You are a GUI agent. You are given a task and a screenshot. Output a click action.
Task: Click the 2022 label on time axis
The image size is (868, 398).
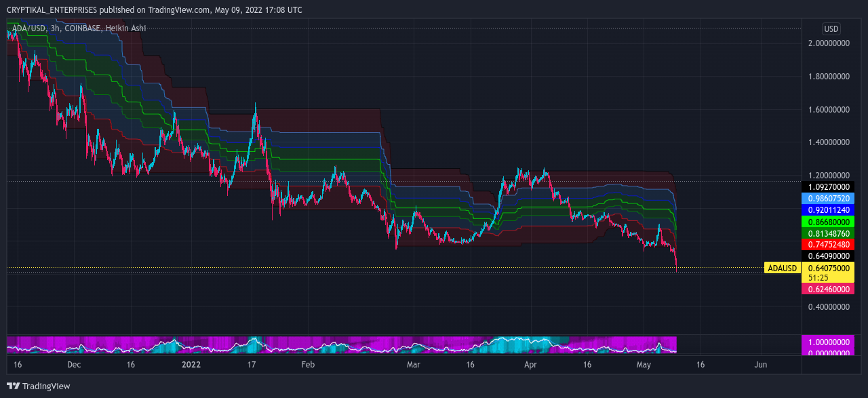192,365
